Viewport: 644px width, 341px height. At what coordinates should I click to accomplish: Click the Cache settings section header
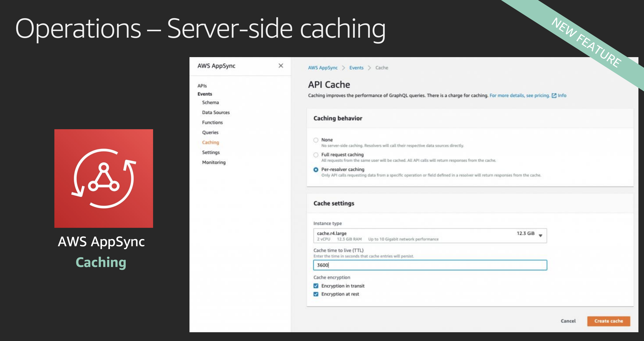pyautogui.click(x=334, y=203)
